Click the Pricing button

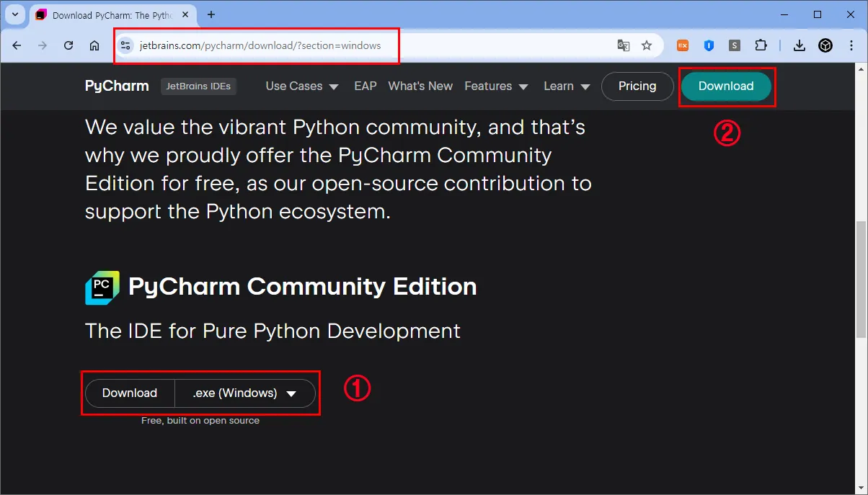tap(637, 86)
